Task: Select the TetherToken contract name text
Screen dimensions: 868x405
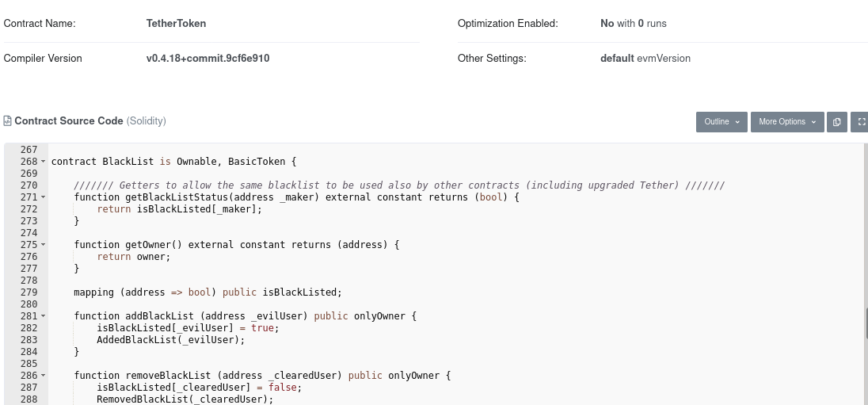Action: (x=176, y=23)
